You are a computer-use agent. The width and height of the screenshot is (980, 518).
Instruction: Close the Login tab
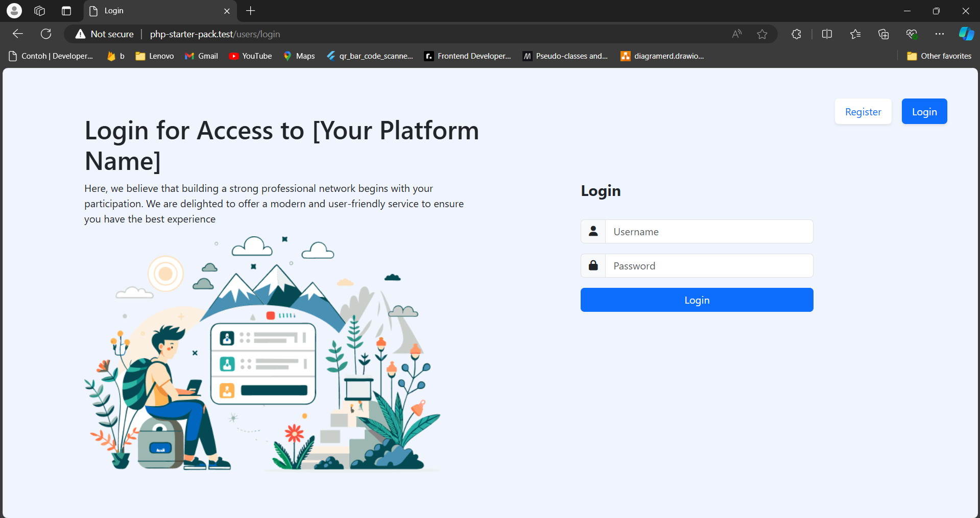pos(227,11)
